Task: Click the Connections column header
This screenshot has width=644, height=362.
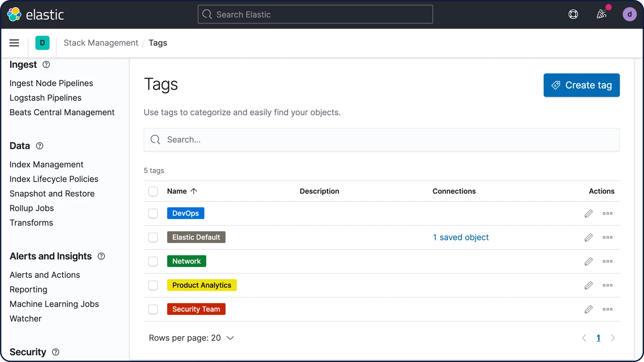Action: click(x=454, y=191)
